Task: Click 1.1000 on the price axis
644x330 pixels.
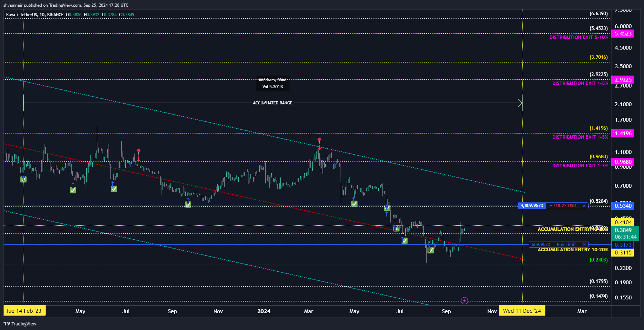Action: pos(623,152)
